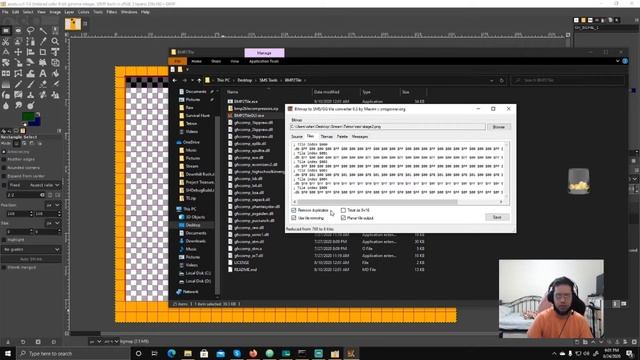Toggle Use tile mirroring checkbox
The height and width of the screenshot is (360, 640).
click(x=294, y=218)
